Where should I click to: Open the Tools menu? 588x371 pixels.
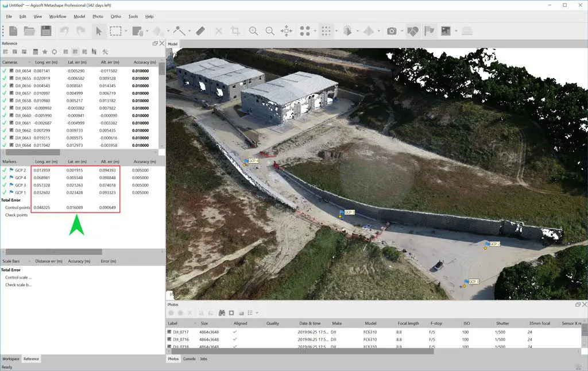pos(133,17)
